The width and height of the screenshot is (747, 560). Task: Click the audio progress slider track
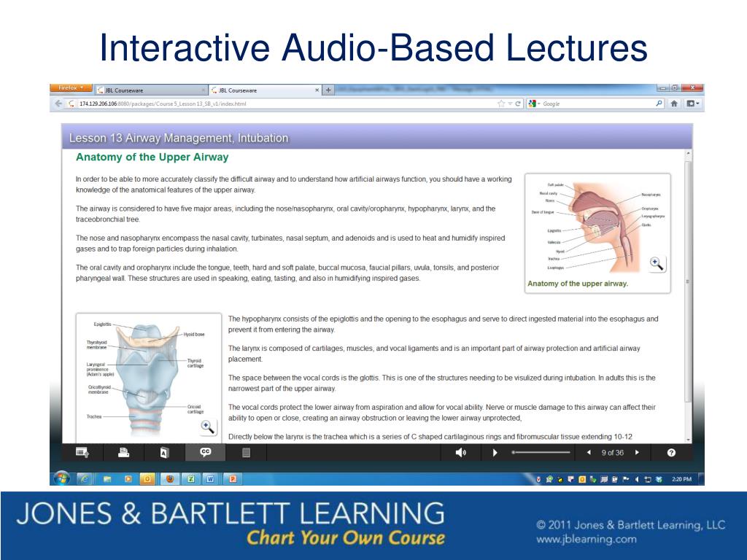tap(541, 453)
